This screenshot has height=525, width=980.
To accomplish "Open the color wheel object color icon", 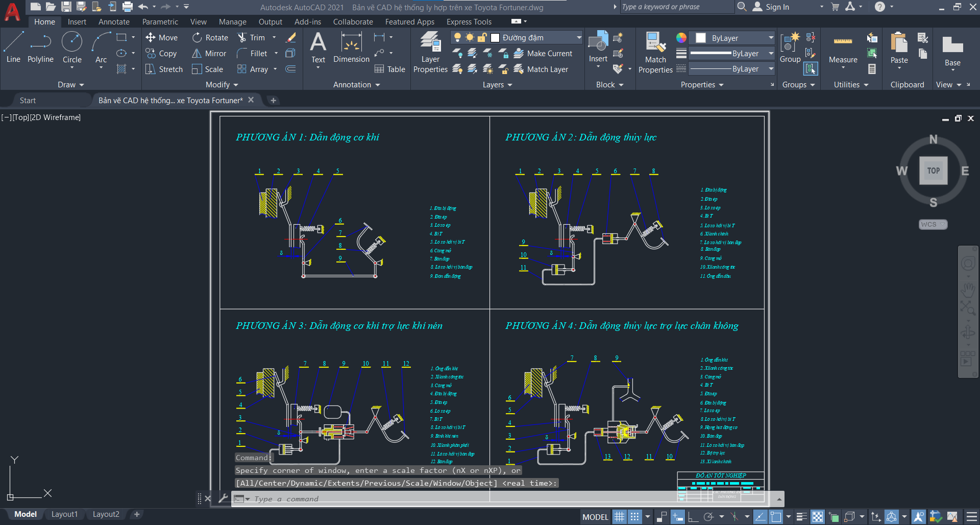I will coord(681,37).
